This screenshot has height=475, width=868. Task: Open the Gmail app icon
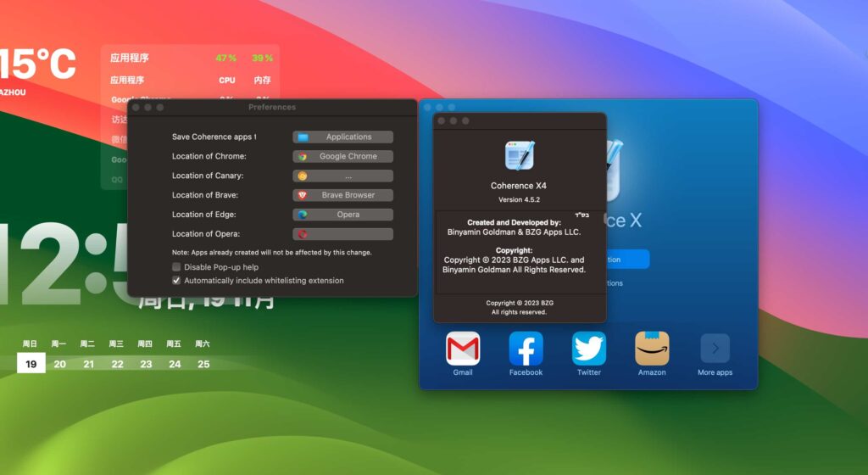[463, 349]
